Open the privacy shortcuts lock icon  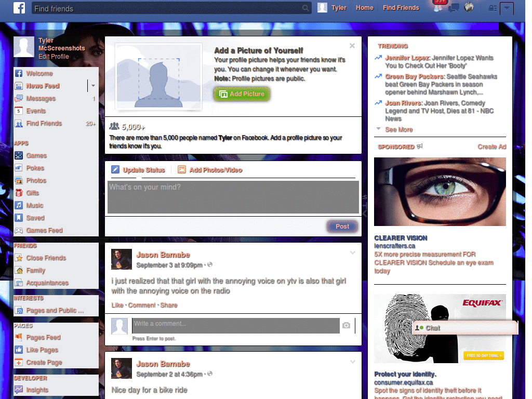click(493, 8)
